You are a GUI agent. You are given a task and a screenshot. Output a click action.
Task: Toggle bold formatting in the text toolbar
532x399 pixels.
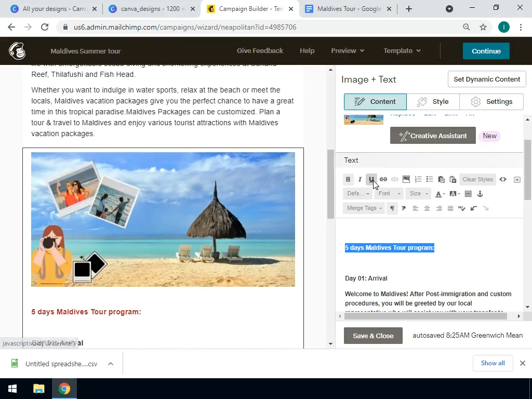pos(348,179)
